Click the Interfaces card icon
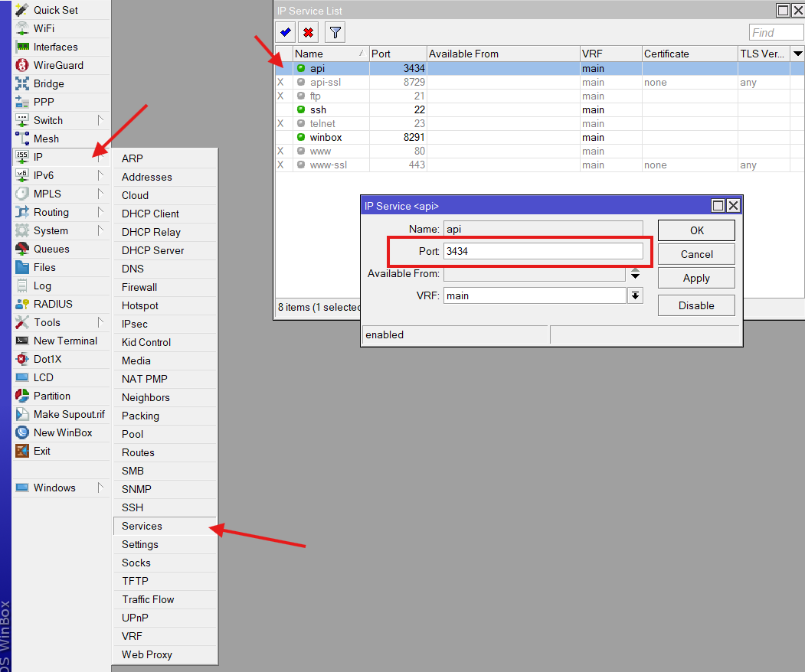Image resolution: width=805 pixels, height=672 pixels. click(x=22, y=47)
